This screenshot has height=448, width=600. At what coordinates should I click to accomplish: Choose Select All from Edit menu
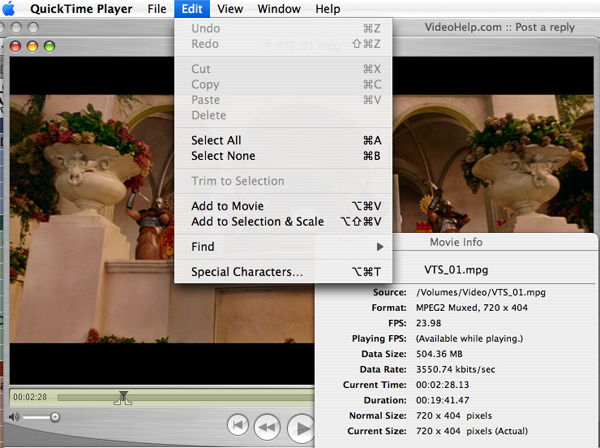(283, 140)
